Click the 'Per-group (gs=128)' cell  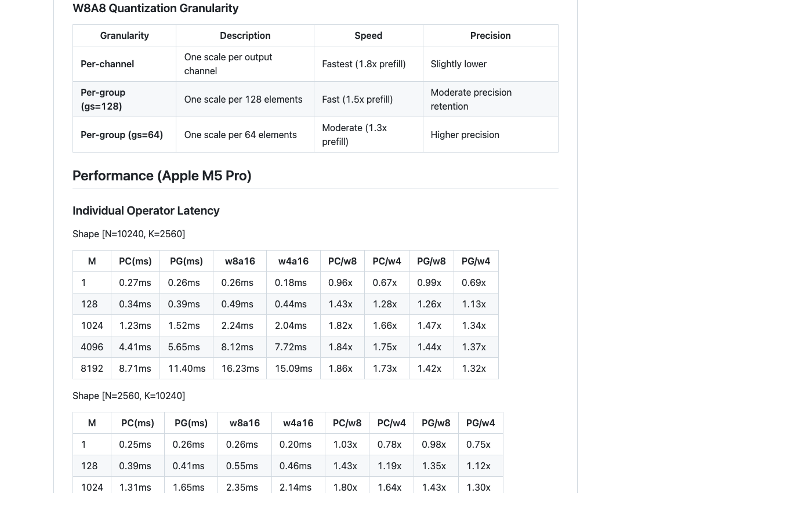tap(124, 99)
